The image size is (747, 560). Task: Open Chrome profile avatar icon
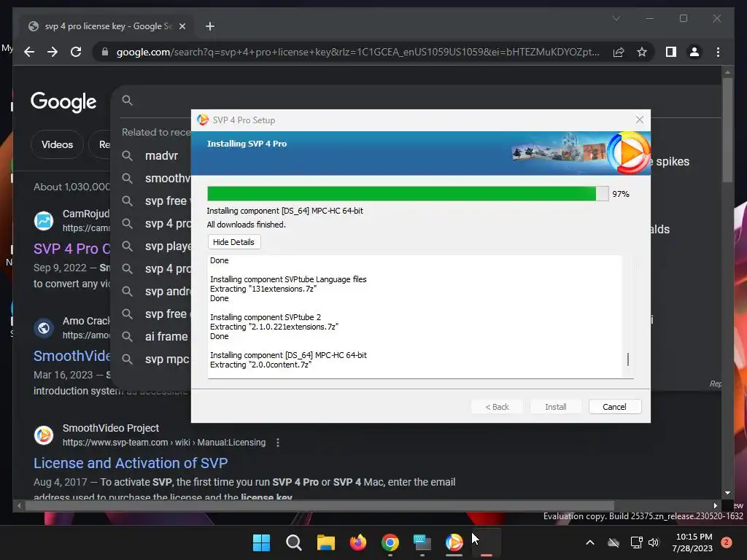pos(694,52)
